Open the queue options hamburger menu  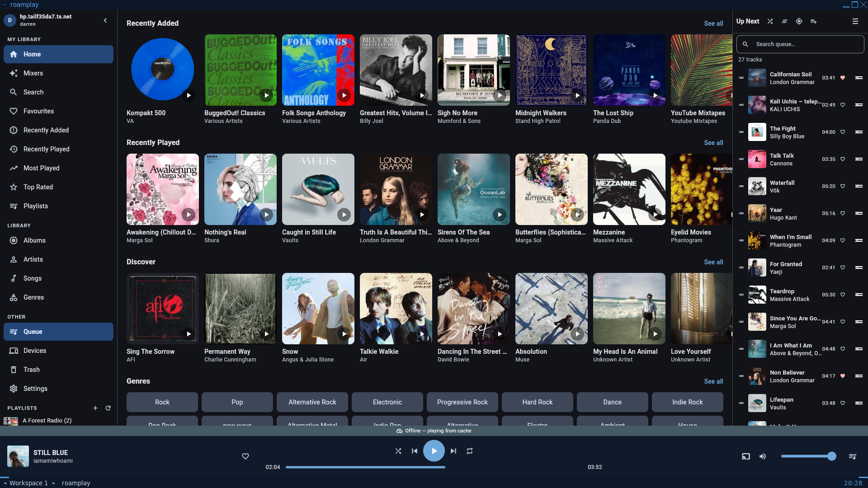[x=855, y=21]
